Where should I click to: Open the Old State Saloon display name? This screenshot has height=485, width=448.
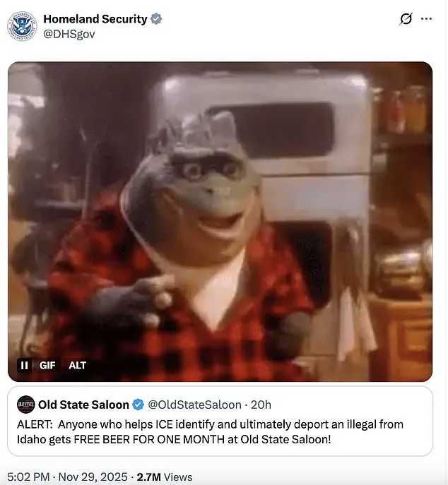tap(83, 405)
